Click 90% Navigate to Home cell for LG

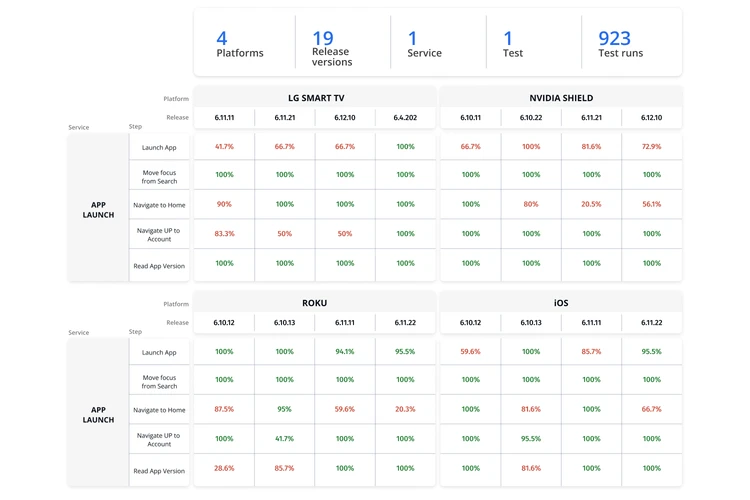pos(224,204)
